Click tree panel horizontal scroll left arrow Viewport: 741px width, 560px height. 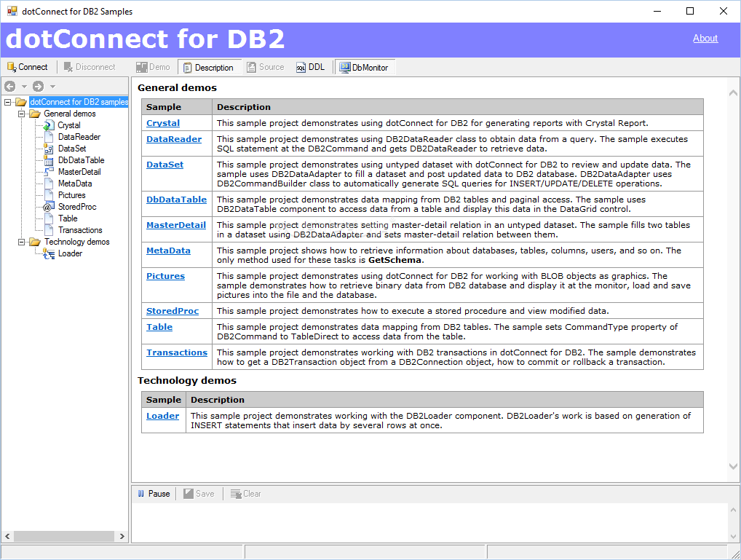7,537
